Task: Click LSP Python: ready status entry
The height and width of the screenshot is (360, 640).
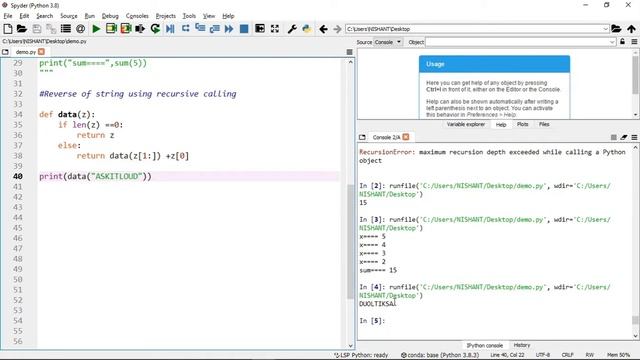Action: click(361, 355)
